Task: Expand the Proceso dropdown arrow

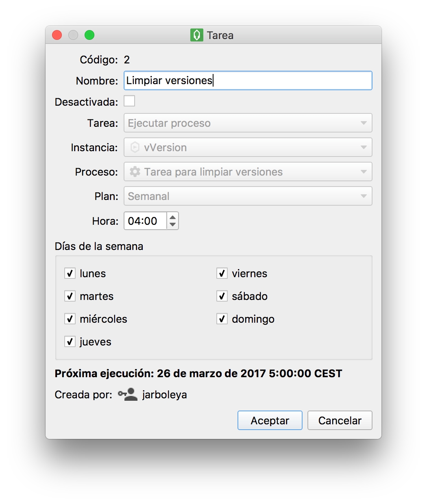Action: (364, 172)
